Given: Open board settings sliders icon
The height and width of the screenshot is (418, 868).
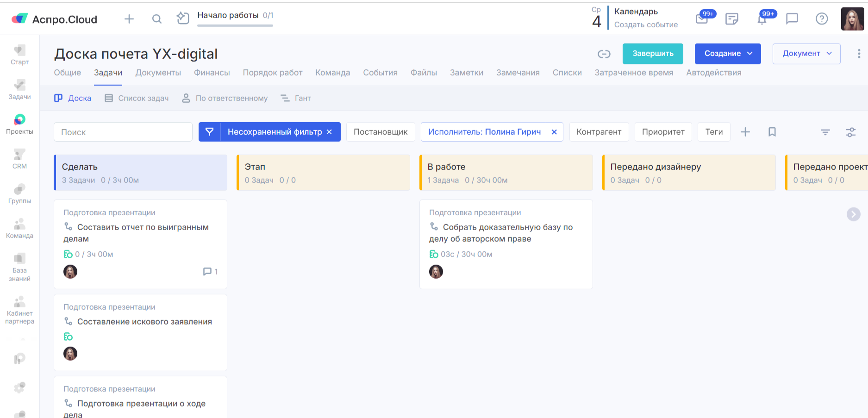Looking at the screenshot, I should coord(850,132).
